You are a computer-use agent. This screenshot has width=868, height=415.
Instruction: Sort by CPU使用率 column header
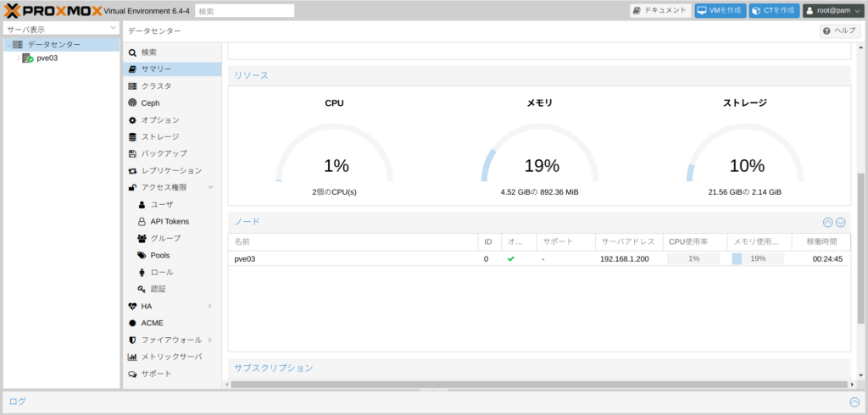coord(694,242)
